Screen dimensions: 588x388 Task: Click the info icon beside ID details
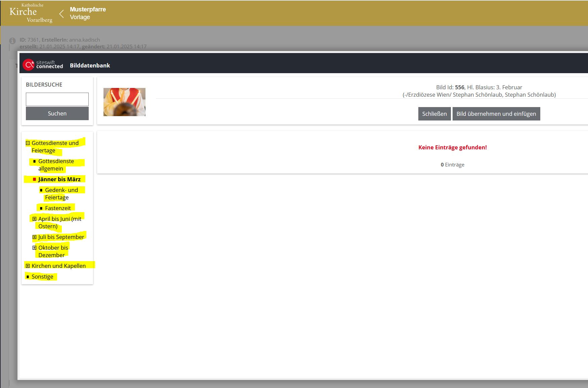click(12, 41)
